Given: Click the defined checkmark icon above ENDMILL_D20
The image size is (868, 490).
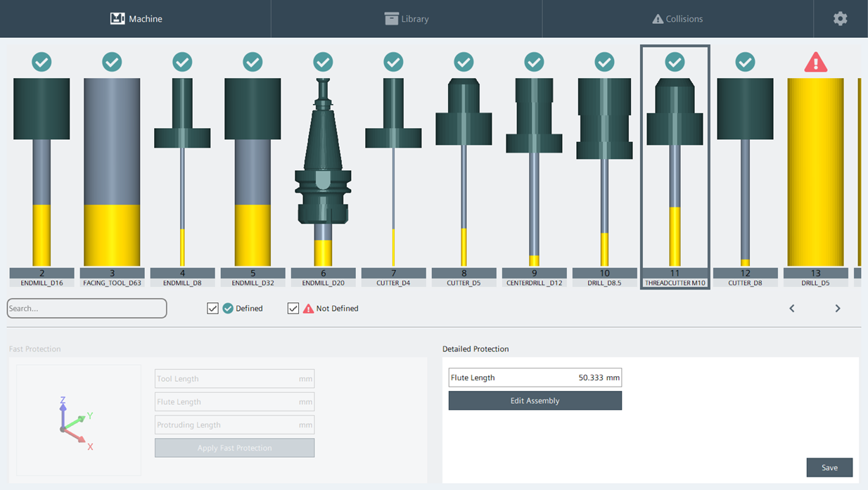Looking at the screenshot, I should [323, 62].
